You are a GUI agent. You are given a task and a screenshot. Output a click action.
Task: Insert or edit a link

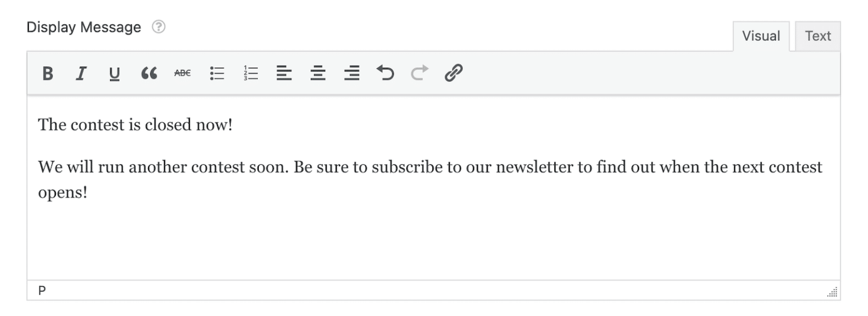[x=453, y=73]
